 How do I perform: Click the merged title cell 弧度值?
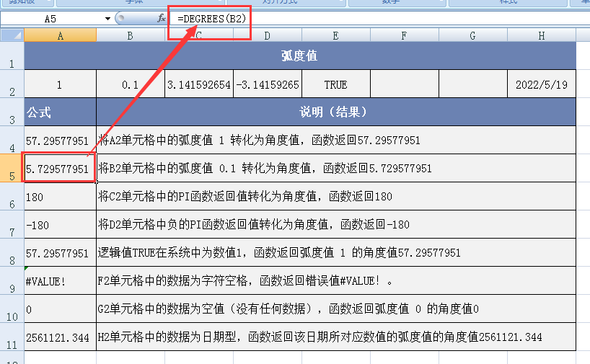pos(300,56)
